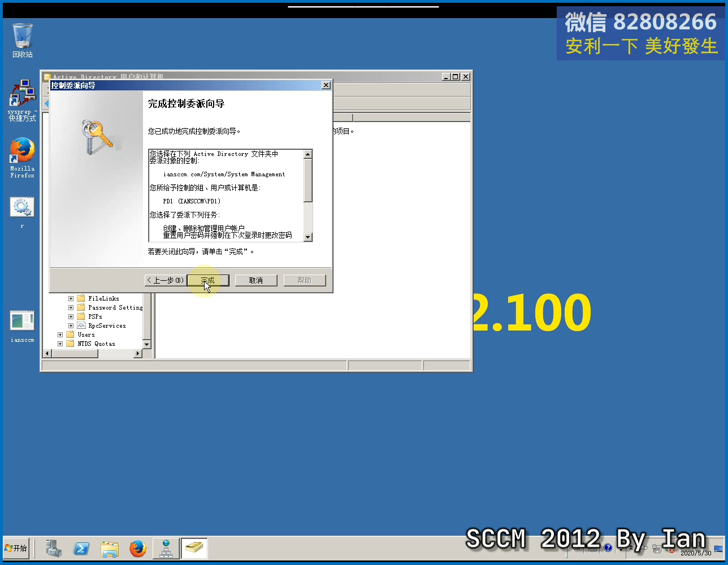Image resolution: width=728 pixels, height=565 pixels.
Task: Click the help icon in system tray
Action: point(608,548)
